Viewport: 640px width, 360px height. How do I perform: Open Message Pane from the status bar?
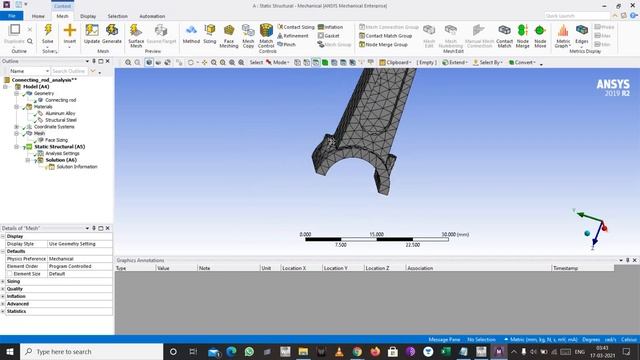coord(444,340)
